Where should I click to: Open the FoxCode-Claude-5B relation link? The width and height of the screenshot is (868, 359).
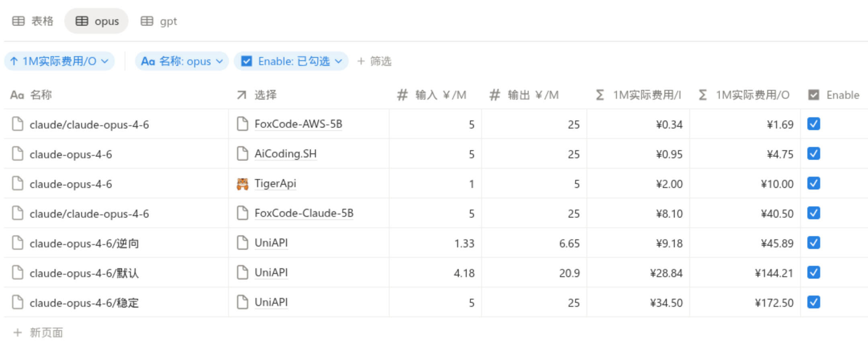304,213
